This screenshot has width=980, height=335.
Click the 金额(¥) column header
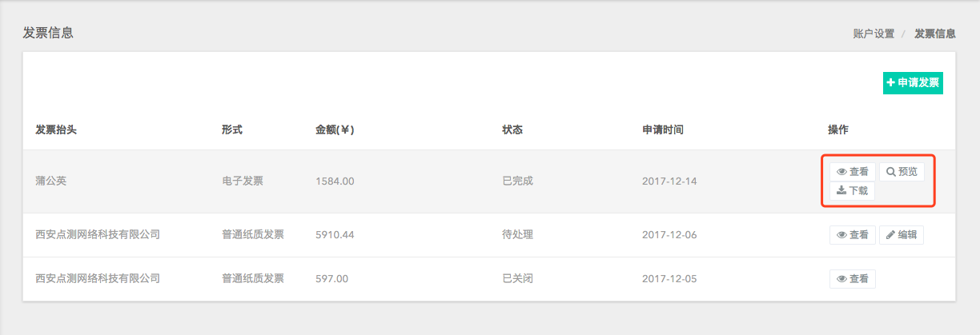pyautogui.click(x=335, y=130)
